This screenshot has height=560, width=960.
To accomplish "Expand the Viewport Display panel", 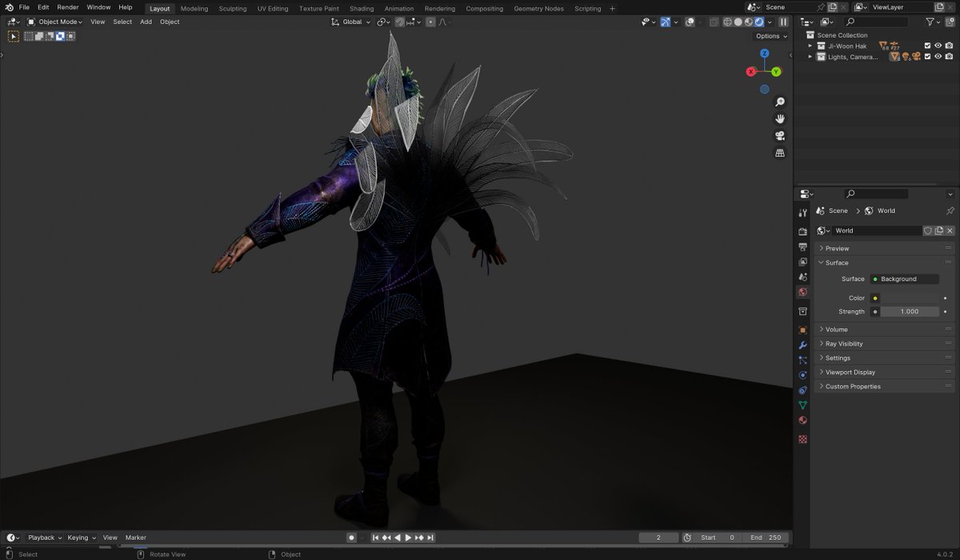I will coord(883,372).
